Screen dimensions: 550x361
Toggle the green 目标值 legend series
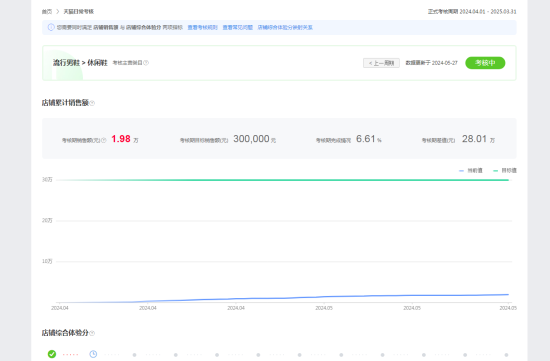505,171
